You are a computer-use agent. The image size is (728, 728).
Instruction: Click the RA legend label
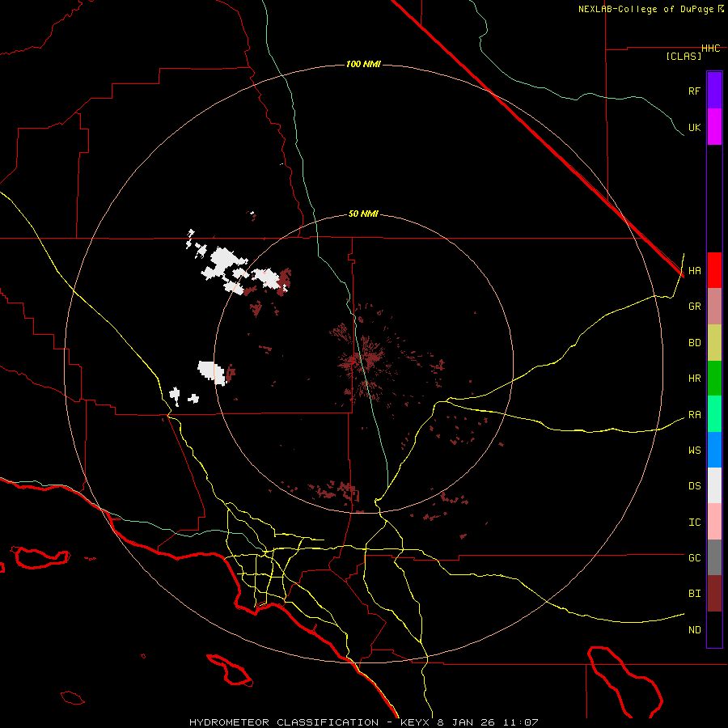694,415
